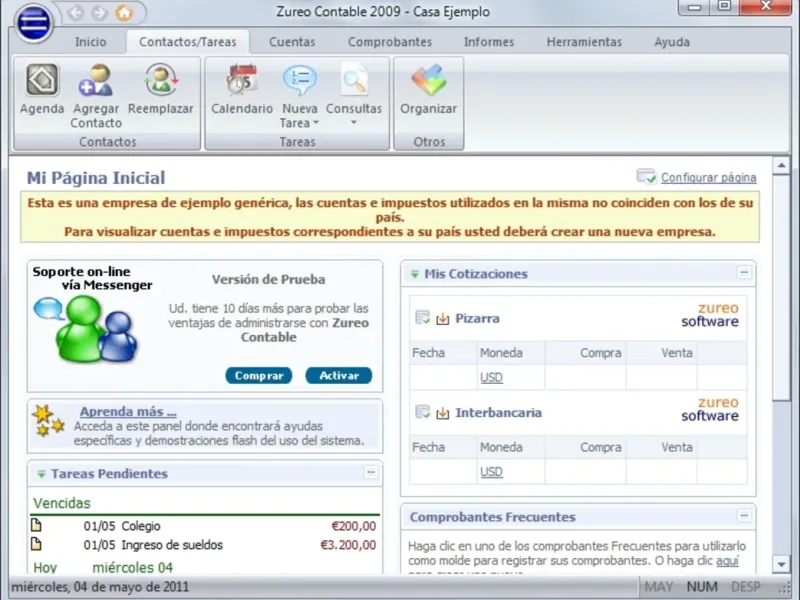800x600 pixels.
Task: Collapse Mis Cotizaciones with green triangle
Action: [x=414, y=274]
